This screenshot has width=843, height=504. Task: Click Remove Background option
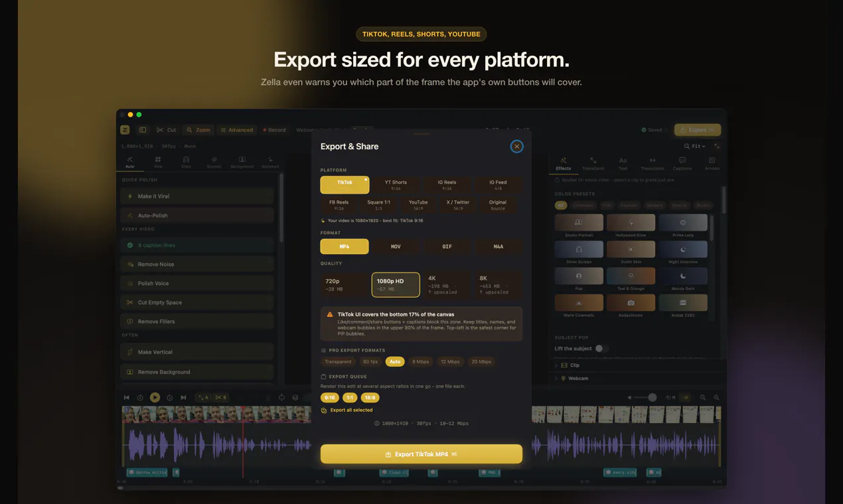[197, 372]
